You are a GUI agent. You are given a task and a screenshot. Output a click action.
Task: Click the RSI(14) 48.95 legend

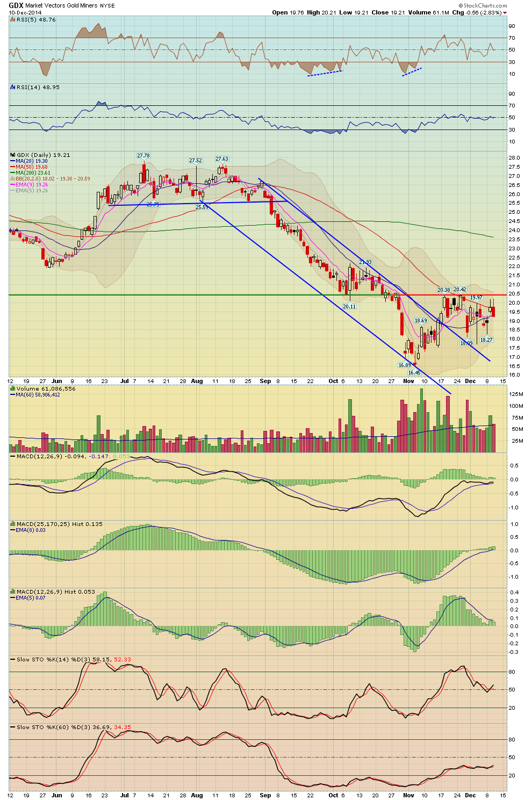coord(34,87)
